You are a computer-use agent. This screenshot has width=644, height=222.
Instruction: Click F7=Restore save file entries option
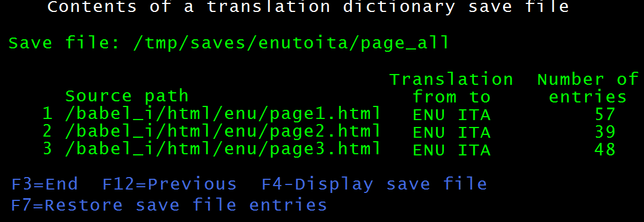coord(169,205)
